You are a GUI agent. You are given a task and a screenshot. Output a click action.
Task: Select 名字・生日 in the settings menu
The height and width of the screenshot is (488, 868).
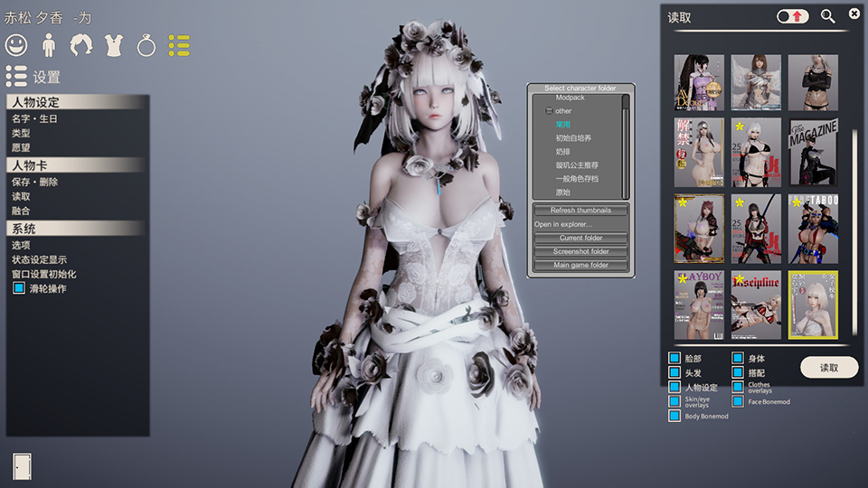point(35,118)
